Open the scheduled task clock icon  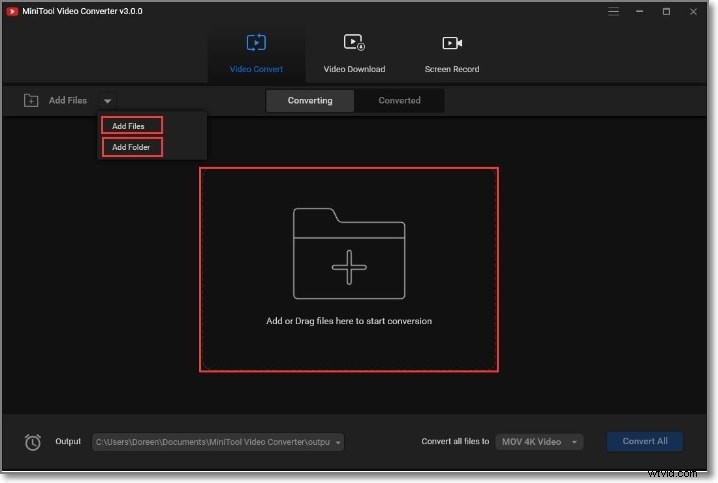(x=33, y=442)
